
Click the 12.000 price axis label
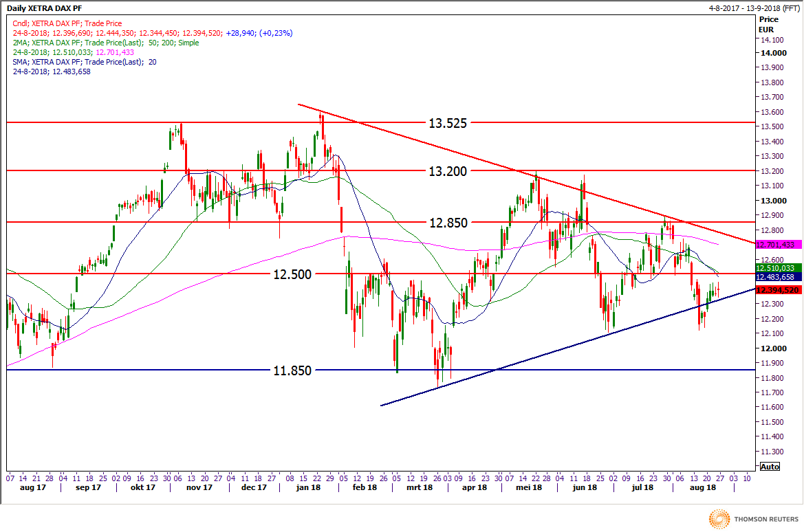pyautogui.click(x=773, y=348)
